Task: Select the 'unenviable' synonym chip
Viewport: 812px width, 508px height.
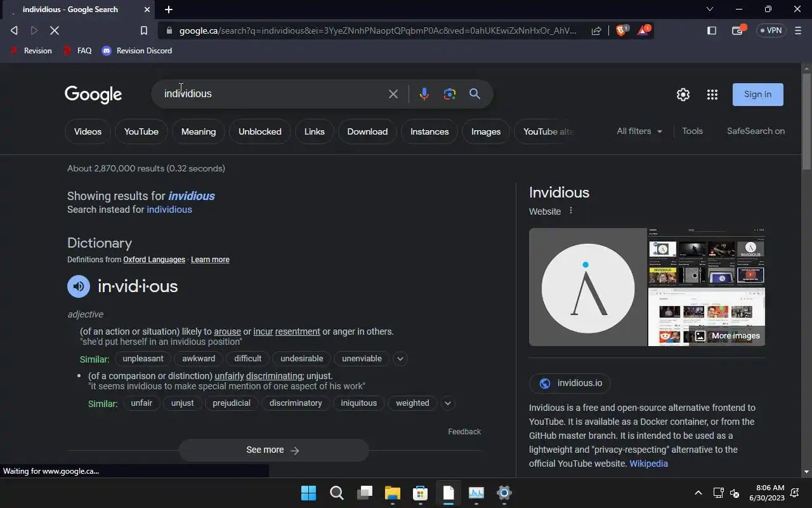Action: tap(362, 359)
